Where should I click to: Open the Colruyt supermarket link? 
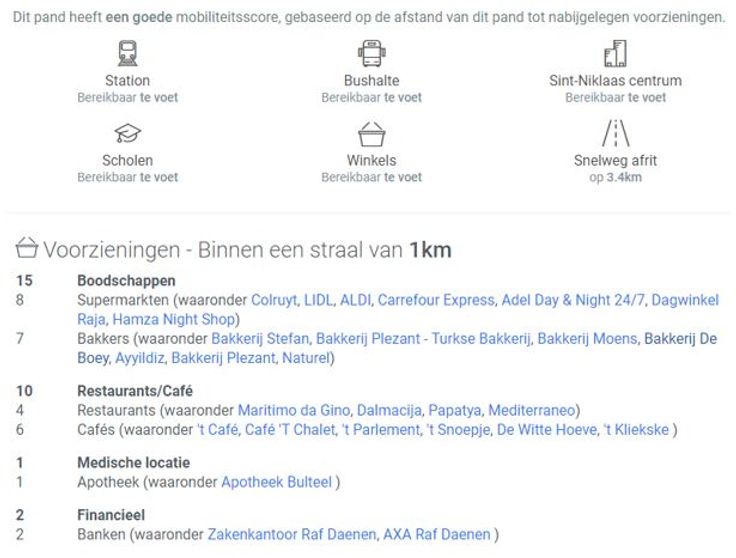[x=272, y=300]
